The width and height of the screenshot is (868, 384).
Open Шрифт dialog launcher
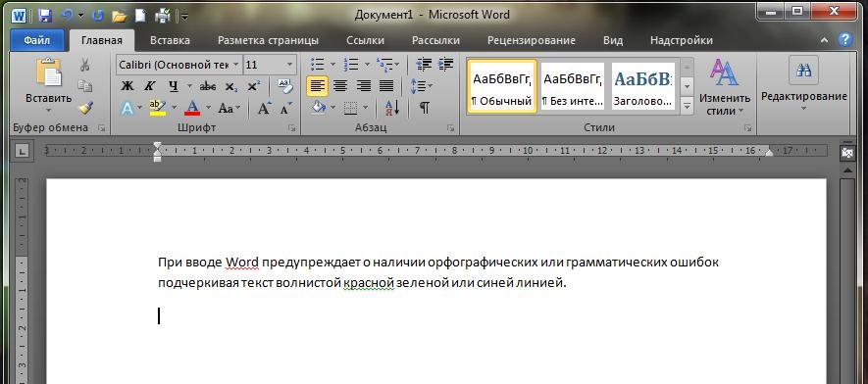click(x=291, y=128)
